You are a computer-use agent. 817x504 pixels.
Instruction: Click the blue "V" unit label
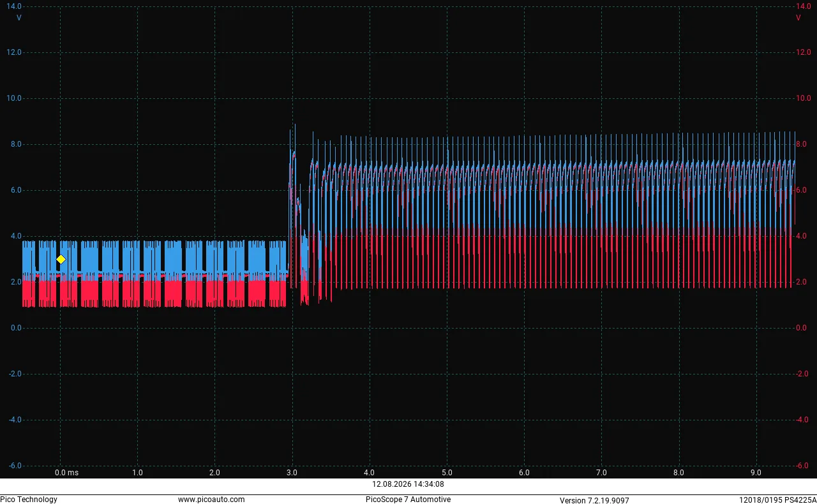tap(19, 18)
